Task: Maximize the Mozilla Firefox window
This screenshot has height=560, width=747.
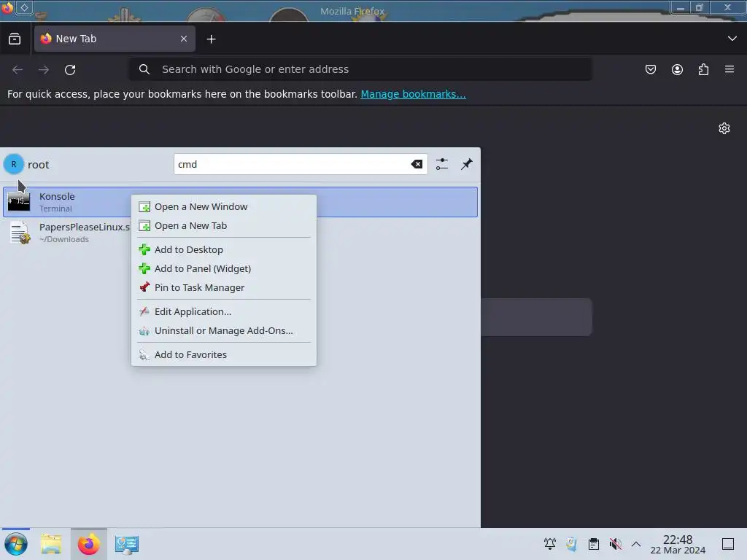Action: pos(700,7)
